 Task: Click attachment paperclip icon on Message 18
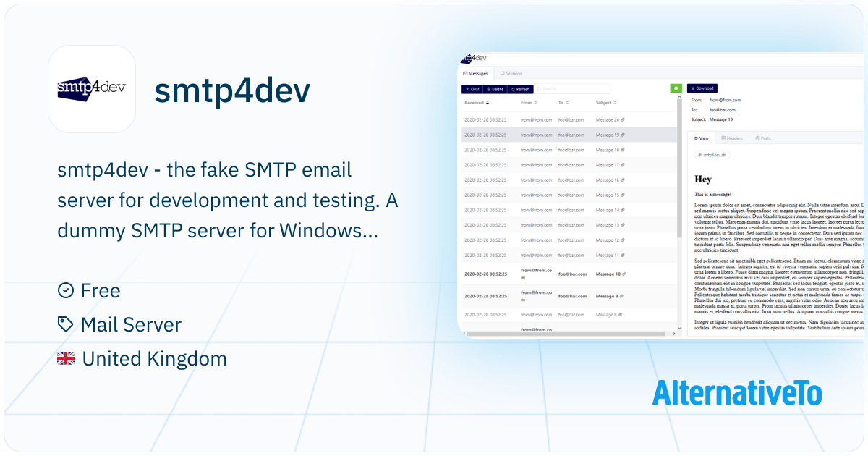click(623, 150)
